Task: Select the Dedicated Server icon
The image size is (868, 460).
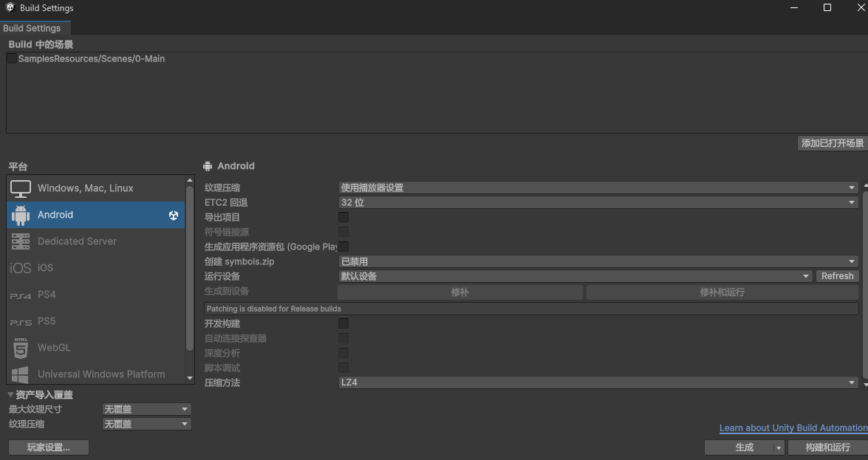Action: click(x=21, y=241)
